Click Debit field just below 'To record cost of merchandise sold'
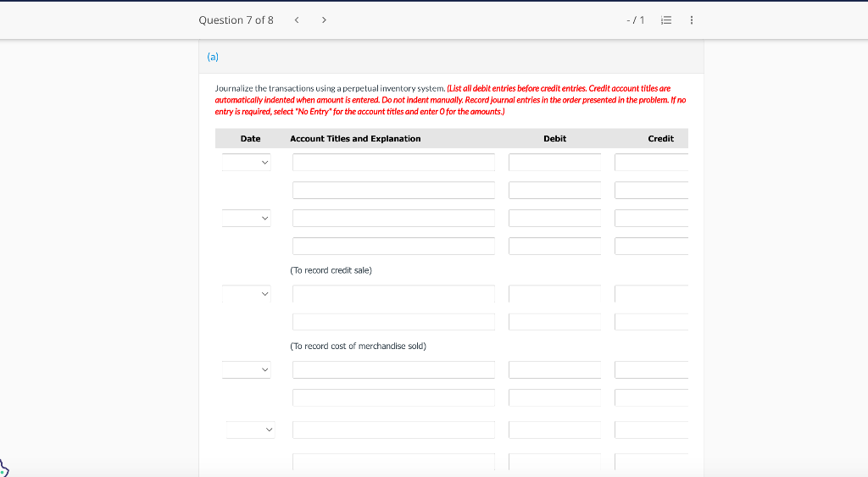868x477 pixels. [x=554, y=369]
